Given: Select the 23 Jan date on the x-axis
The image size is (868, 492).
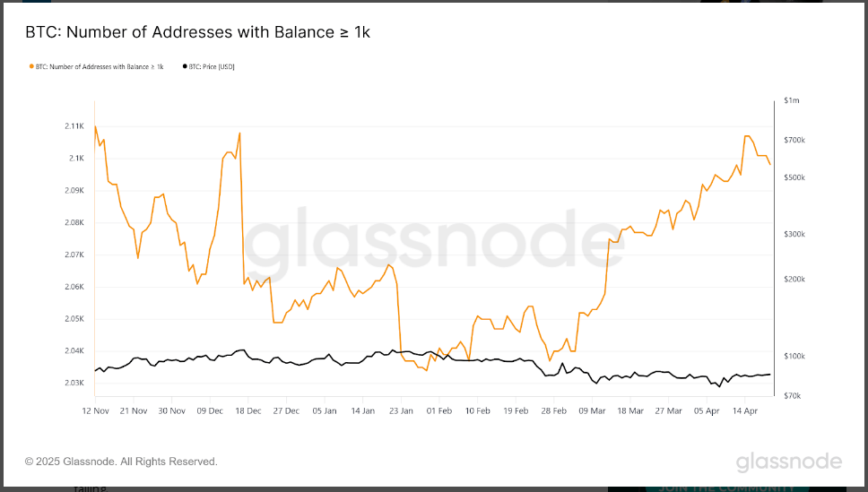Looking at the screenshot, I should 401,411.
